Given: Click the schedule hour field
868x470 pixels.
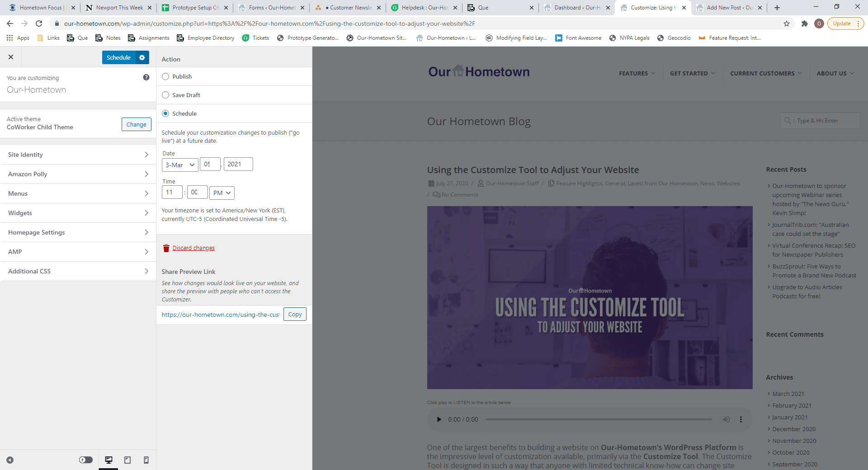Looking at the screenshot, I should tap(172, 192).
